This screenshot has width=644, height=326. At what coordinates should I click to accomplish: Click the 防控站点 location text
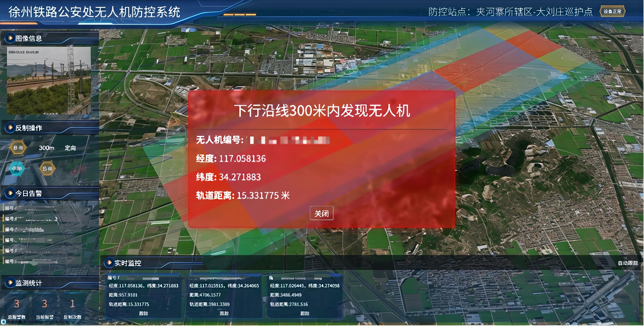(x=511, y=12)
